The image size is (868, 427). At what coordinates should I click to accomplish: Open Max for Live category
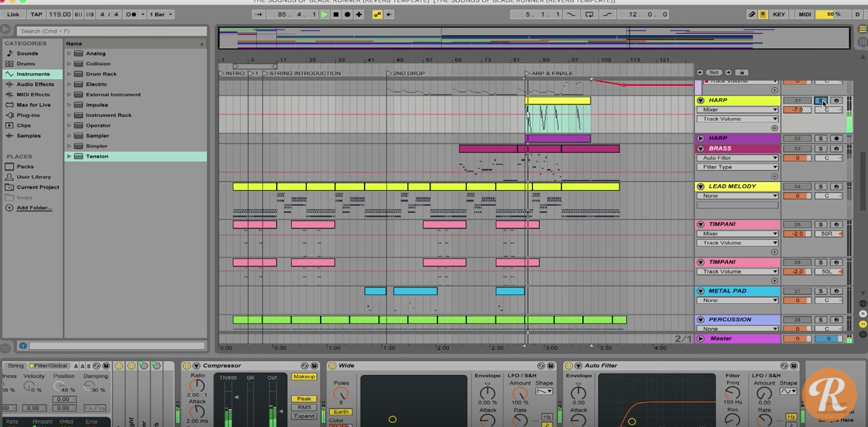pos(34,105)
